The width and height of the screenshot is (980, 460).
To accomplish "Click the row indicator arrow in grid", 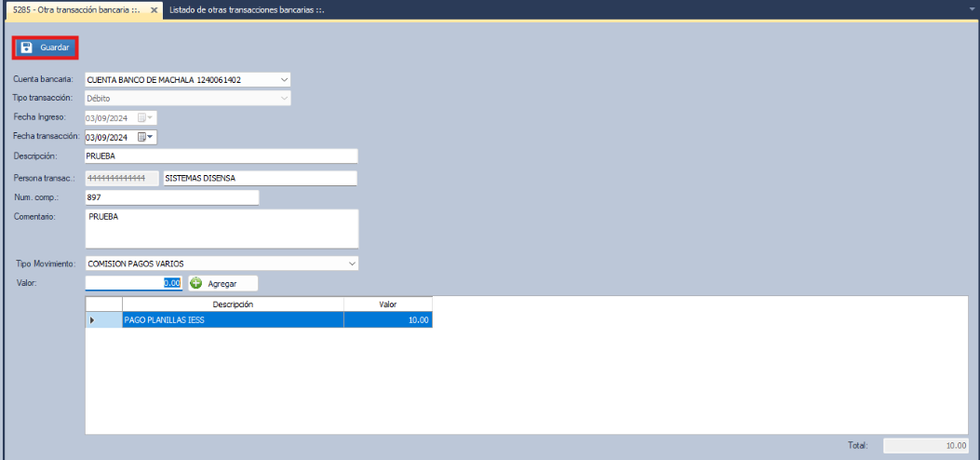I will 91,320.
